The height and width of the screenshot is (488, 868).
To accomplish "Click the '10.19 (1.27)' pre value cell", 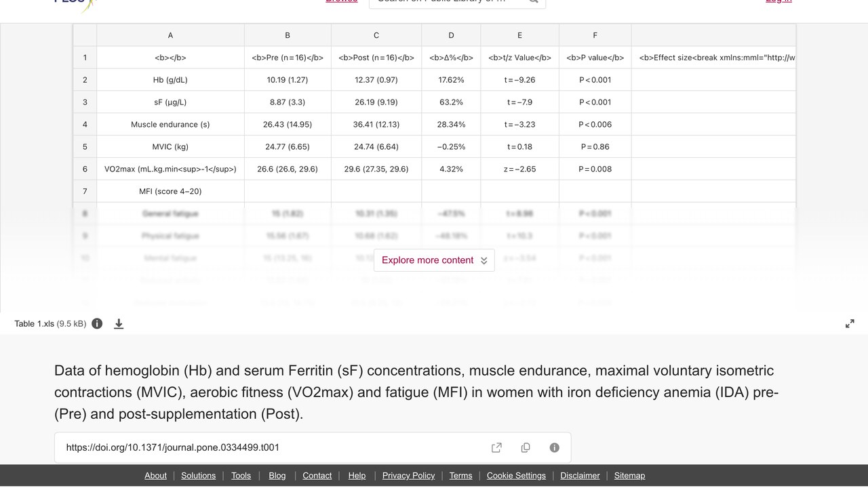I will tap(288, 80).
